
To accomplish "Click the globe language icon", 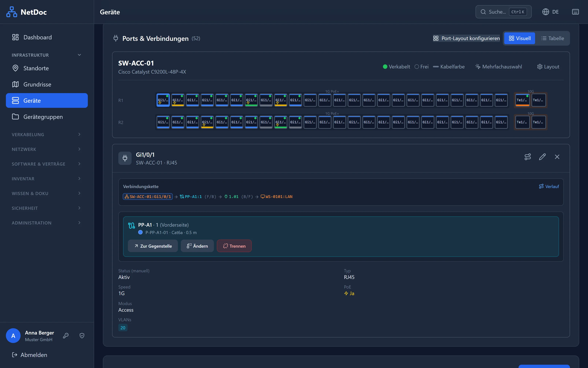I will pos(546,12).
